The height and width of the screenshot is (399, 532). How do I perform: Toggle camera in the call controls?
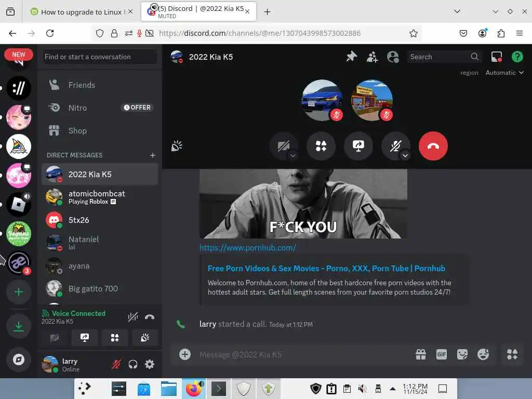click(283, 146)
